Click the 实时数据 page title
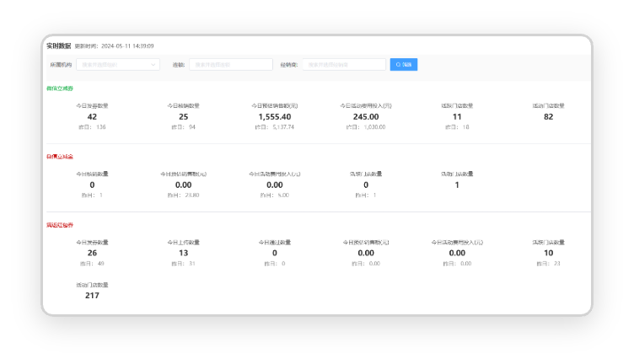This screenshot has width=634, height=364. [x=59, y=46]
